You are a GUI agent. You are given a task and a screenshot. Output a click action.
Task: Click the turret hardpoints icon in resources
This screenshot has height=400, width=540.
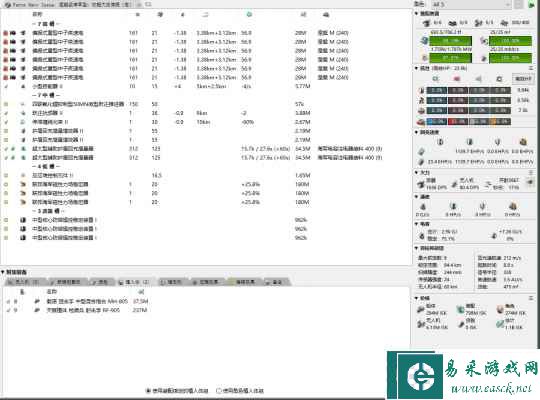(x=426, y=23)
